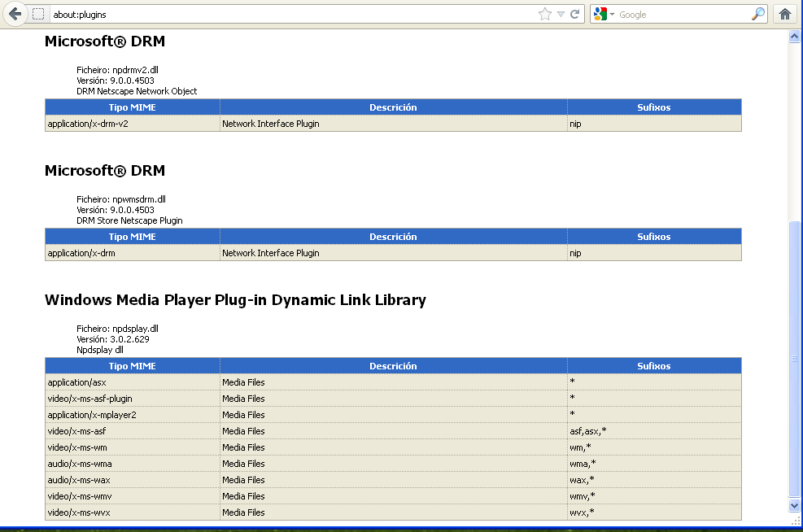Click the about:plugins address field

coord(285,14)
